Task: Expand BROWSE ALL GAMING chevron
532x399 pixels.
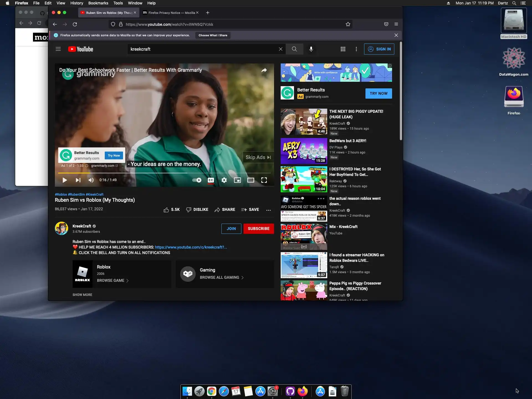Action: 242,278
